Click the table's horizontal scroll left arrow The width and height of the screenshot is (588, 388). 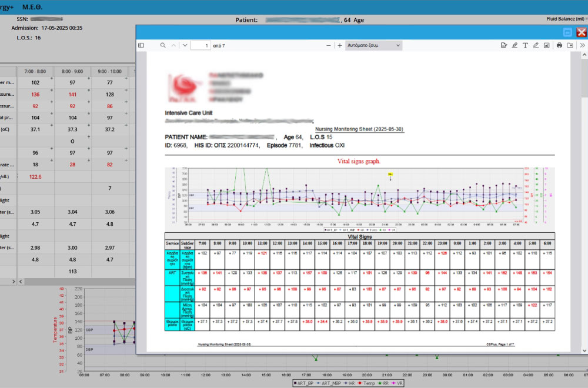coord(21,281)
